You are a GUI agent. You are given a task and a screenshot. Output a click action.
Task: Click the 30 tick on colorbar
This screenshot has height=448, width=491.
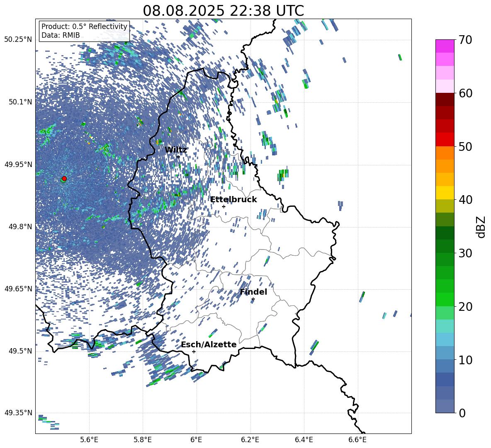(x=465, y=253)
